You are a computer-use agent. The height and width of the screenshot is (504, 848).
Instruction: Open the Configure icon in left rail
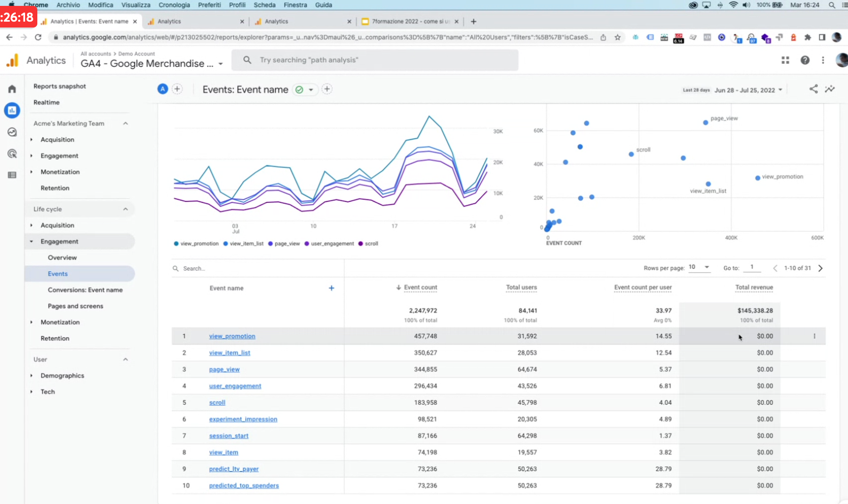click(12, 175)
